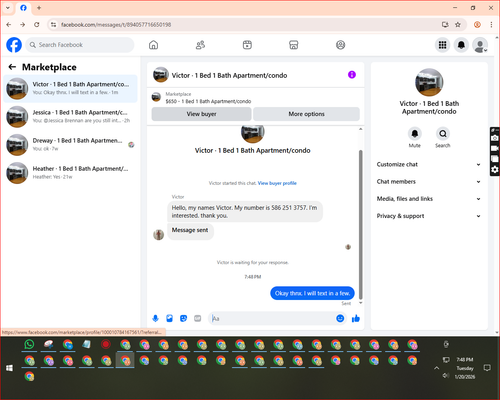Select Facebook browser tab
500x400 pixels.
click(23, 8)
